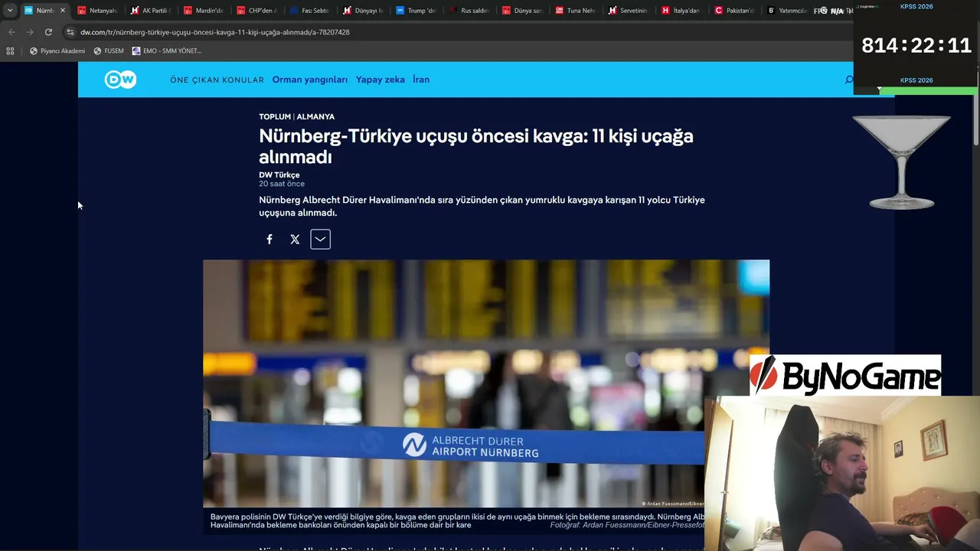
Task: Open the DW logo homepage link
Action: click(x=120, y=80)
